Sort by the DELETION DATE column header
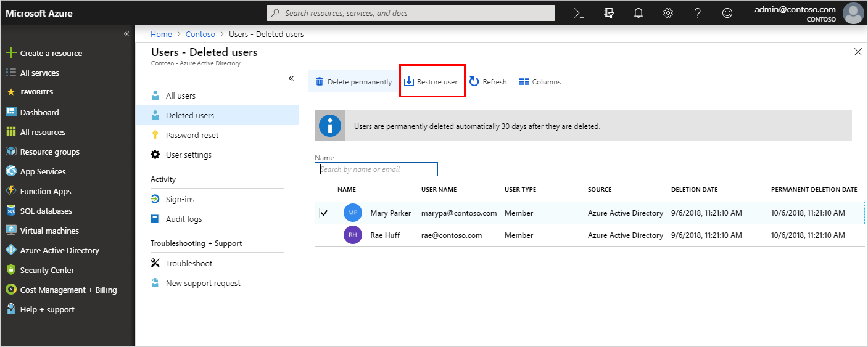The height and width of the screenshot is (347, 868). [695, 189]
